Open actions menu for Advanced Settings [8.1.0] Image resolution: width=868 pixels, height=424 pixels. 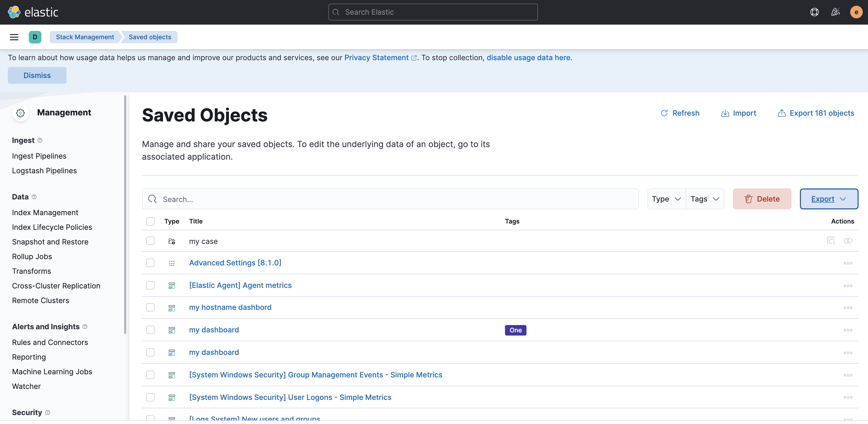tap(848, 263)
